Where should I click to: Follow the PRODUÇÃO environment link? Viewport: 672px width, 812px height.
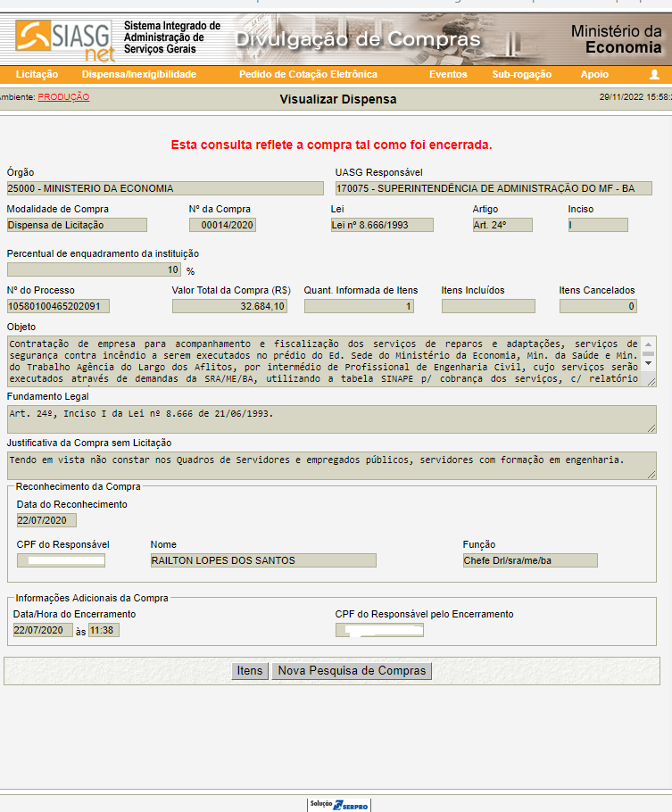(x=63, y=97)
